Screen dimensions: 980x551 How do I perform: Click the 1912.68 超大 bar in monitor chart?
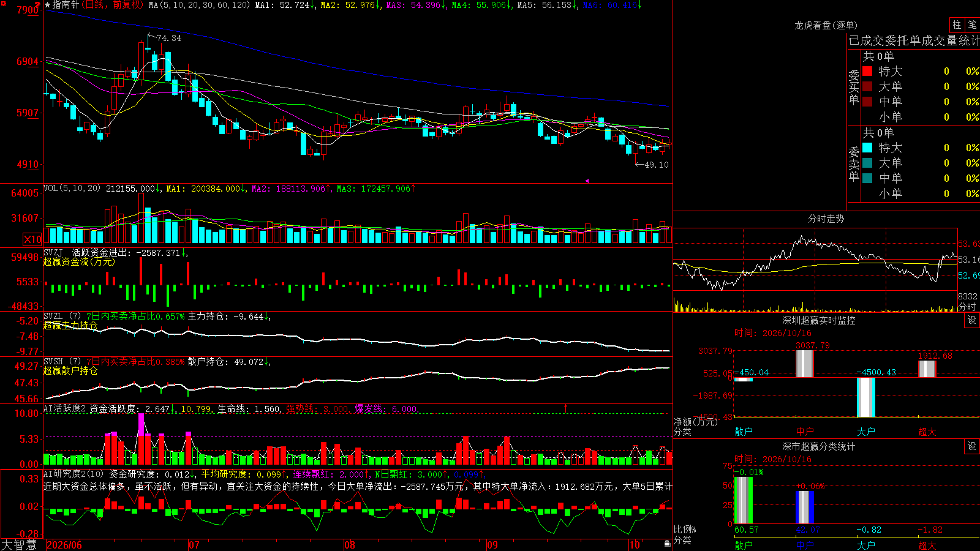927,369
